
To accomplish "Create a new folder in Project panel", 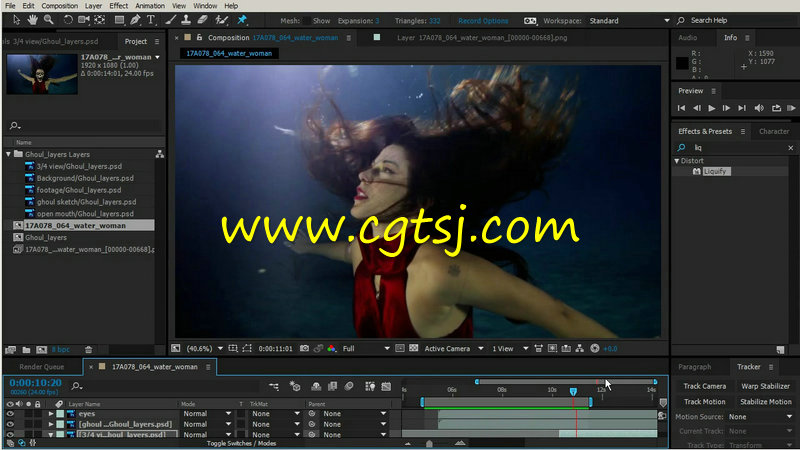I will point(26,349).
